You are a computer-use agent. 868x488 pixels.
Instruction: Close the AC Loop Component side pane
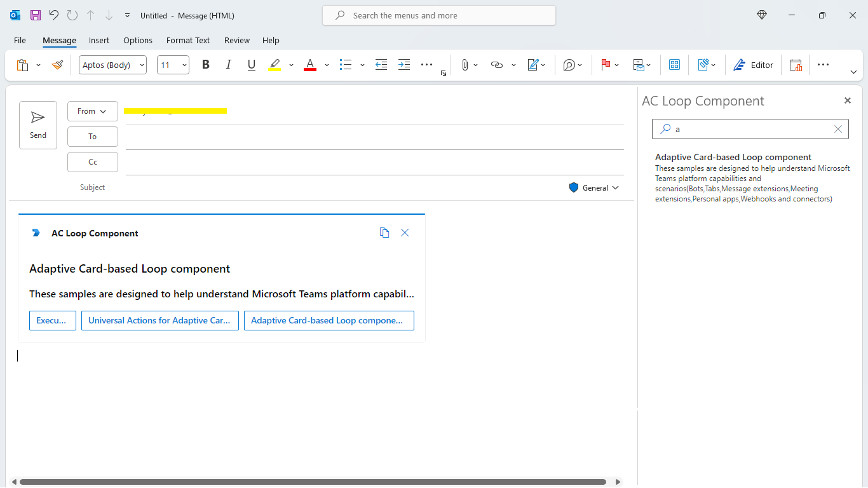847,100
